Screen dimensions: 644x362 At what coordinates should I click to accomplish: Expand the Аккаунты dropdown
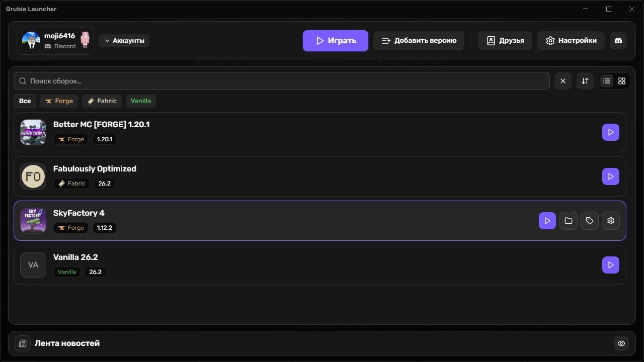tap(124, 41)
